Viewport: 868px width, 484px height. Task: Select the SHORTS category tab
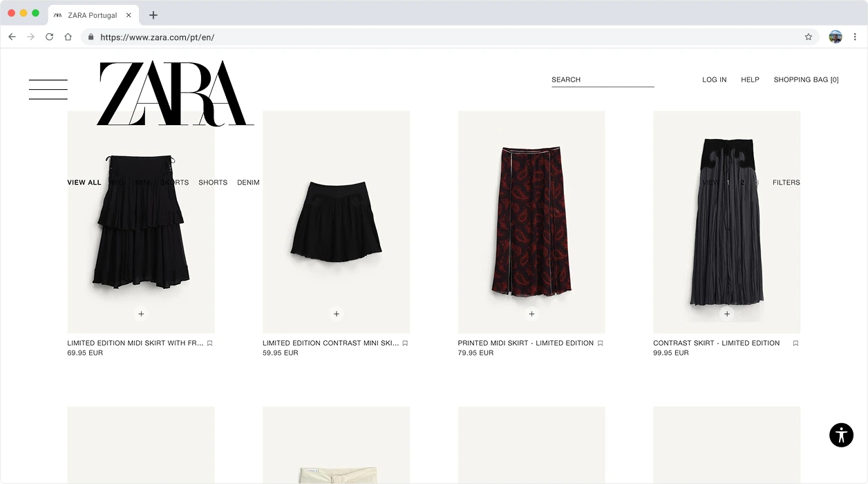(x=213, y=183)
